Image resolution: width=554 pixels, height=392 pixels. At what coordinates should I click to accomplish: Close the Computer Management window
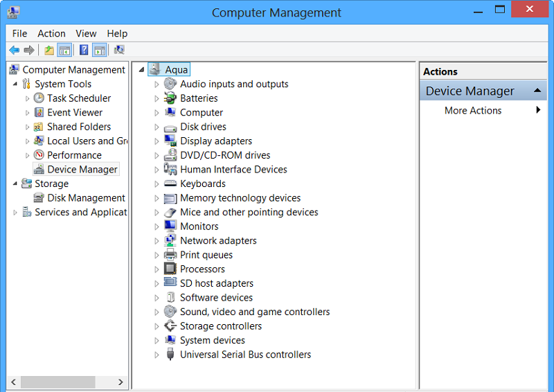pos(529,9)
